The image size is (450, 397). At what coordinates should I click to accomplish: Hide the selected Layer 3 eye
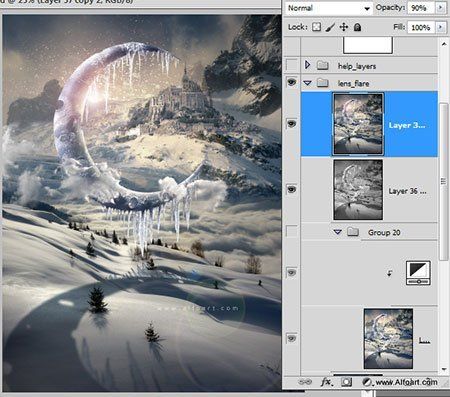pos(292,124)
